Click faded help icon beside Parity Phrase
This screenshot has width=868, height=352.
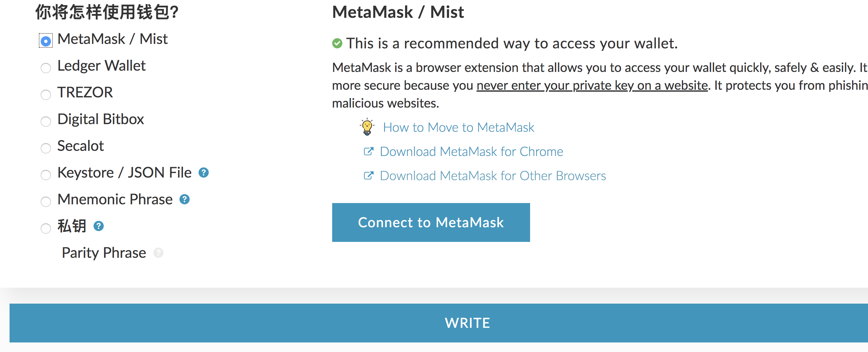click(x=158, y=253)
